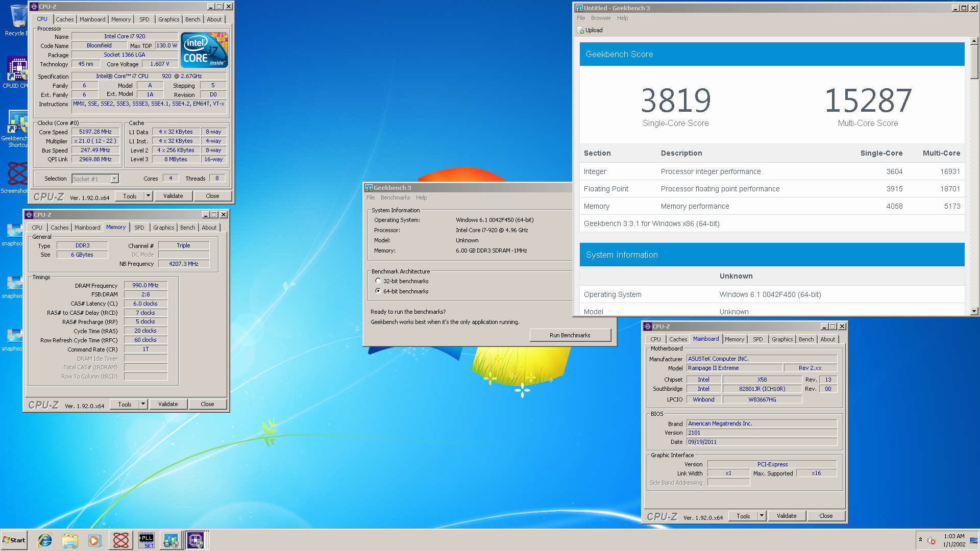Open the CPUID CPU-Z desktop shortcut

(16, 72)
